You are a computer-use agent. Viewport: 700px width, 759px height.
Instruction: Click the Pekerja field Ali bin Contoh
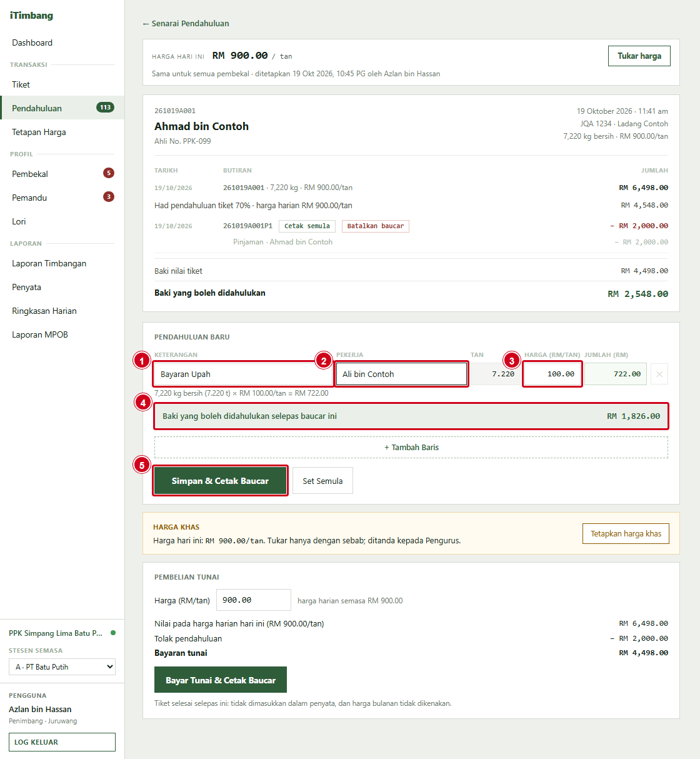pos(402,374)
